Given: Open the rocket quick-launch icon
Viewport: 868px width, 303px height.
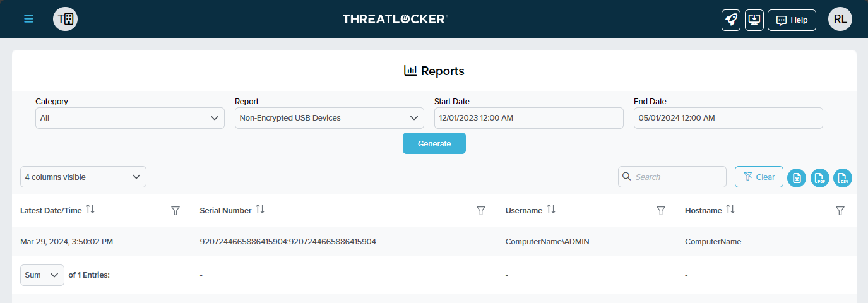Looking at the screenshot, I should (x=731, y=20).
